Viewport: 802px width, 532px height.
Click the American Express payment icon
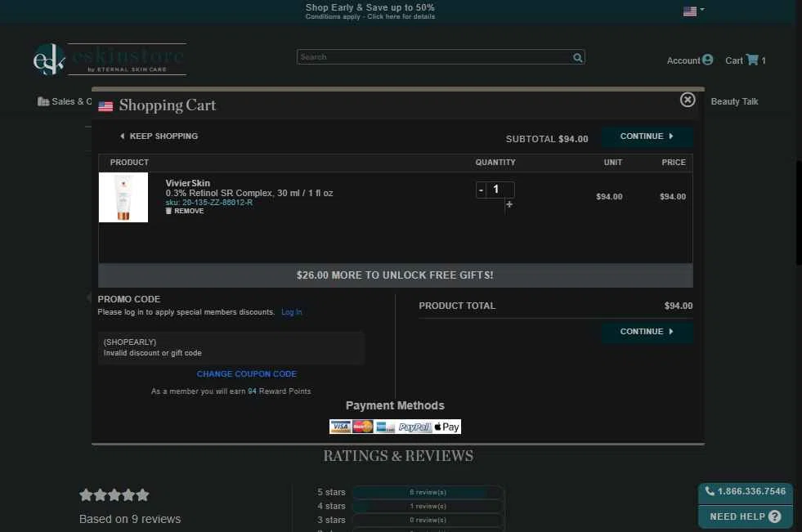pos(385,427)
